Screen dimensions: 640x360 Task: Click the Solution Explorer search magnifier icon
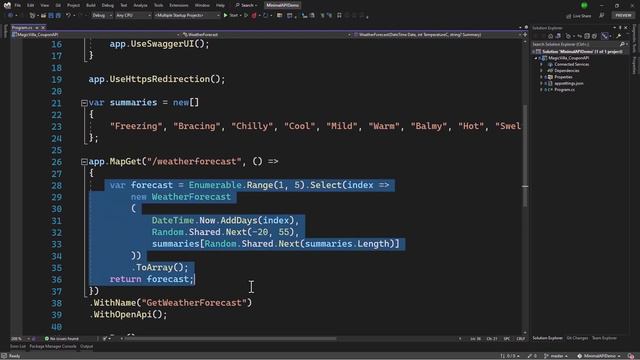[622, 44]
